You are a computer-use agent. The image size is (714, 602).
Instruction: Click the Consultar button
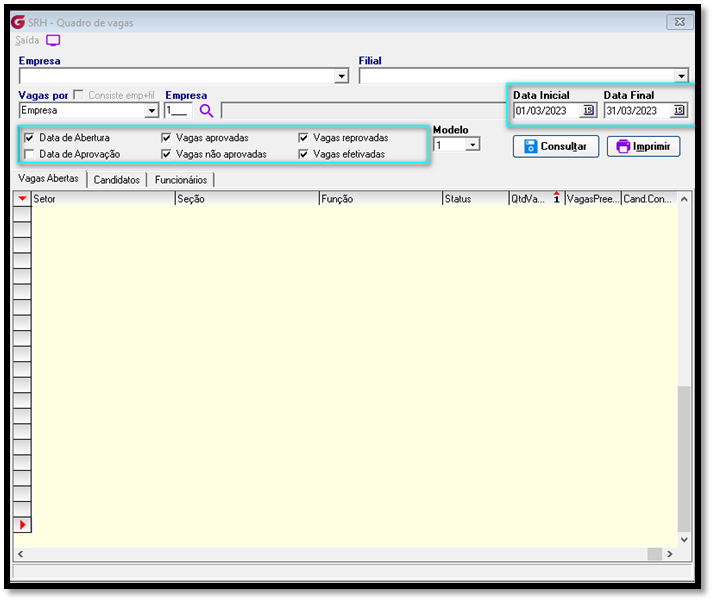coord(556,146)
